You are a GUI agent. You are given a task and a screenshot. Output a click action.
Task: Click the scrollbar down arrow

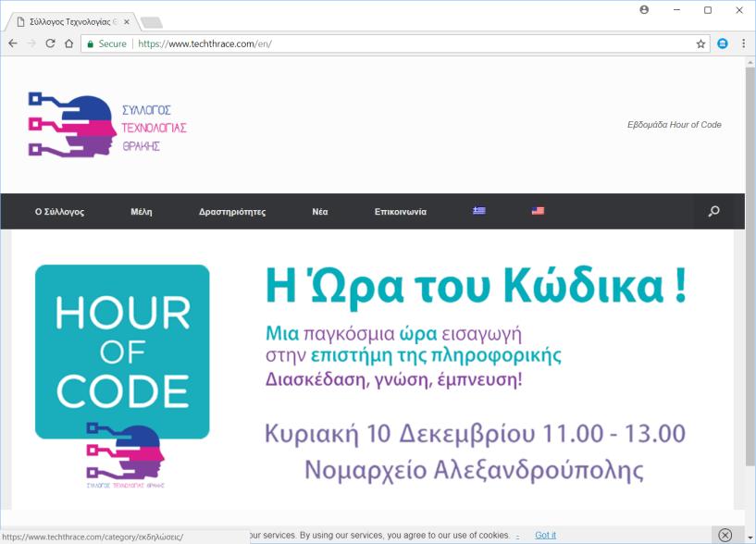(750, 537)
